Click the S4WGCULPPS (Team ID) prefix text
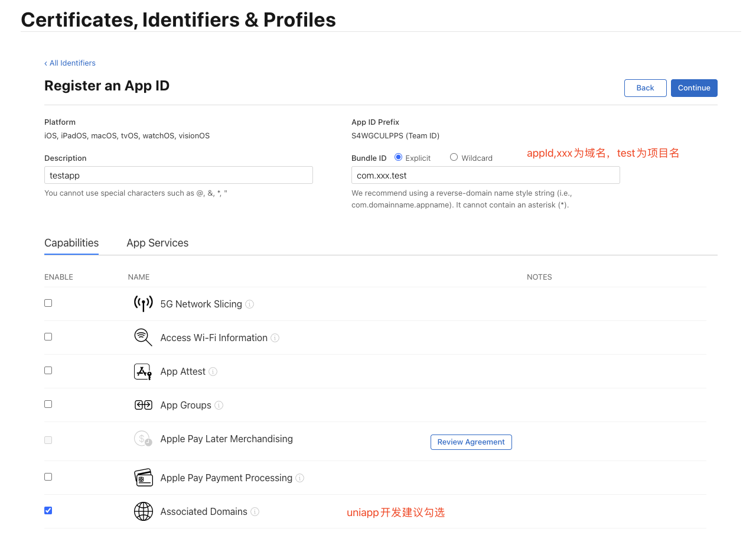 click(395, 136)
